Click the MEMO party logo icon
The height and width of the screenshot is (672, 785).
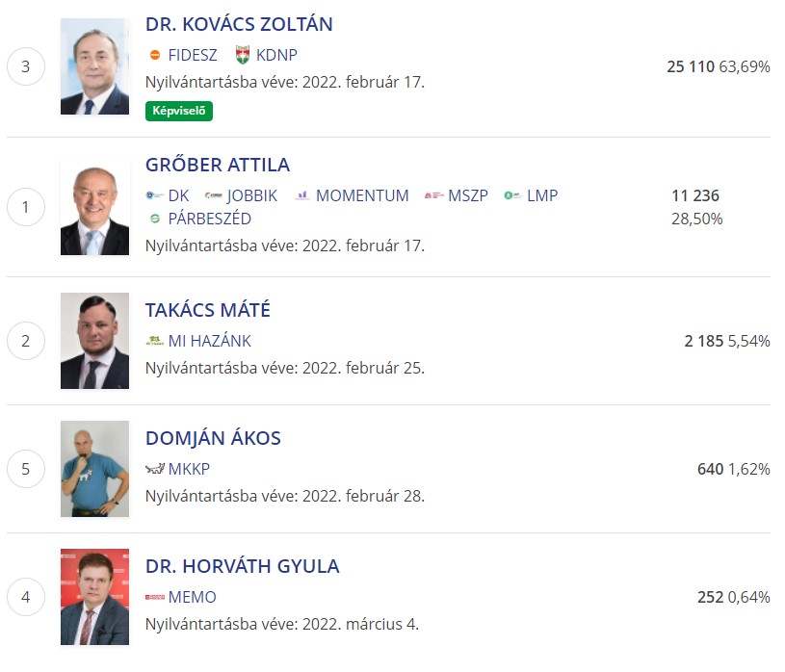click(155, 597)
